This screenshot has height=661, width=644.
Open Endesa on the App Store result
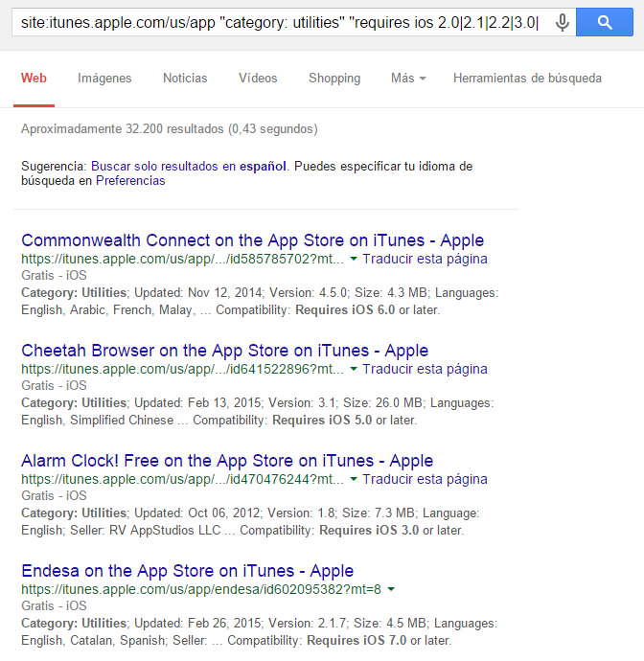(187, 571)
